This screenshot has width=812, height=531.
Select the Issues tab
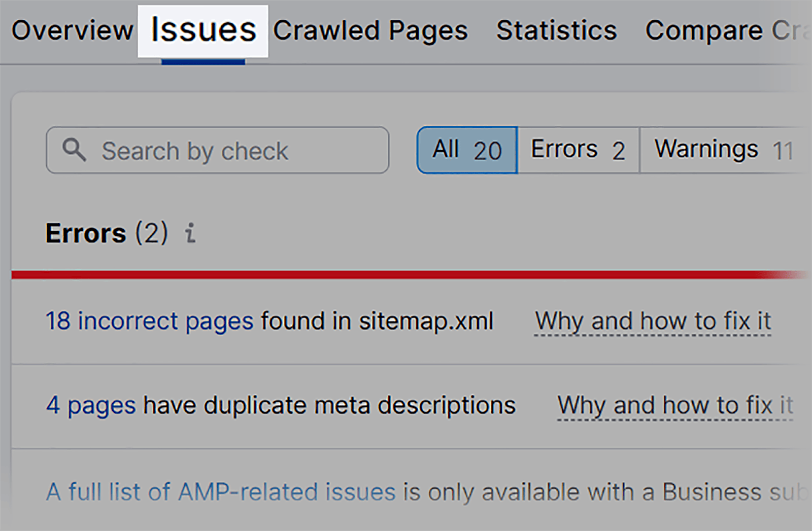click(202, 30)
